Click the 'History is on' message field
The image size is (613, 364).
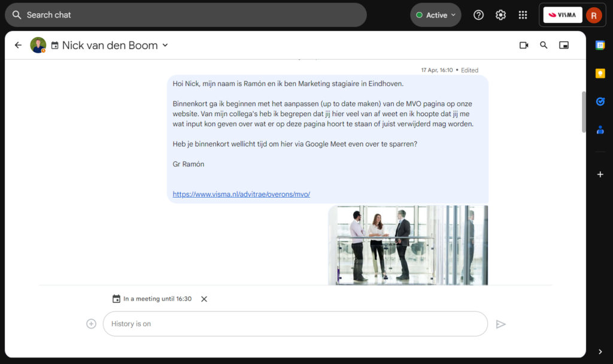coord(295,324)
